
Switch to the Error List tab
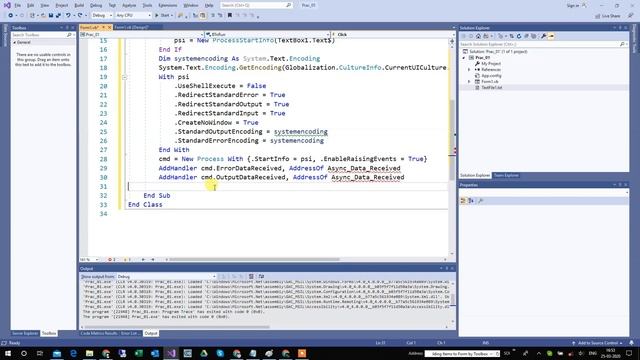(x=130, y=333)
